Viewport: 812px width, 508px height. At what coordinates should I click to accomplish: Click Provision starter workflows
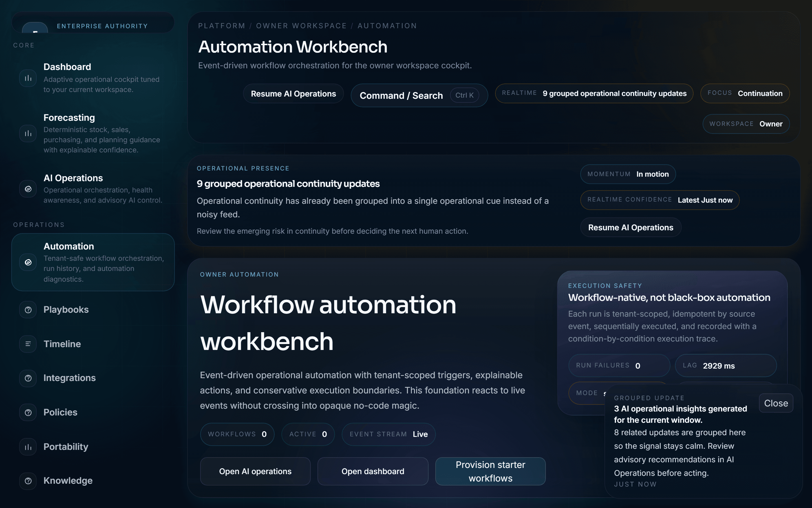[x=491, y=471]
